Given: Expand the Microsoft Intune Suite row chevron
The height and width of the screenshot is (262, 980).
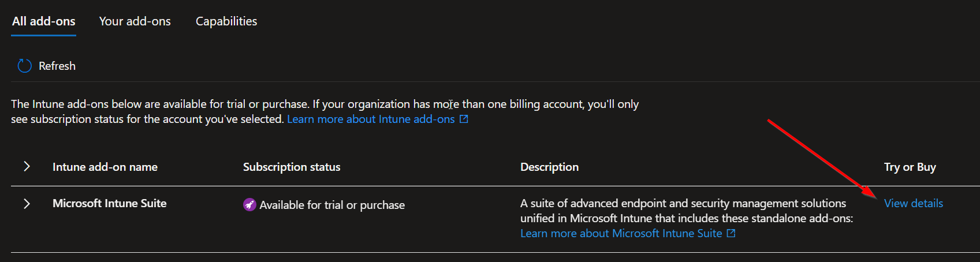Looking at the screenshot, I should click(x=27, y=204).
